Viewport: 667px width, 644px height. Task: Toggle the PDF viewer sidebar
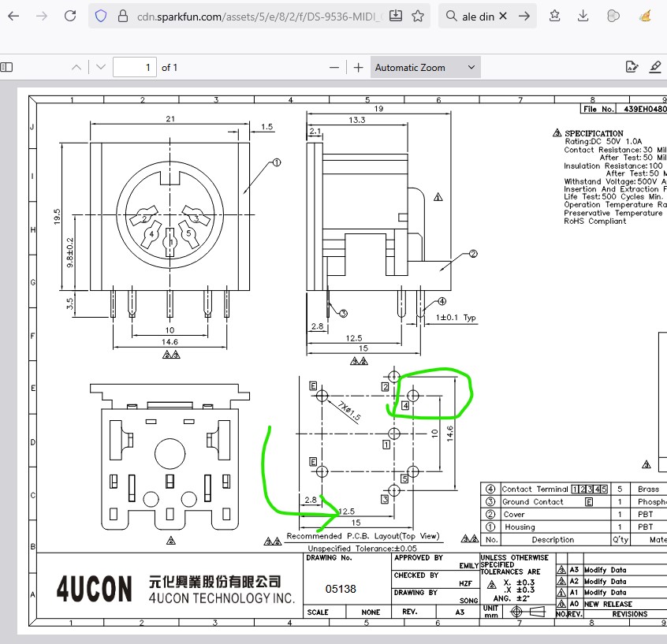click(x=5, y=68)
